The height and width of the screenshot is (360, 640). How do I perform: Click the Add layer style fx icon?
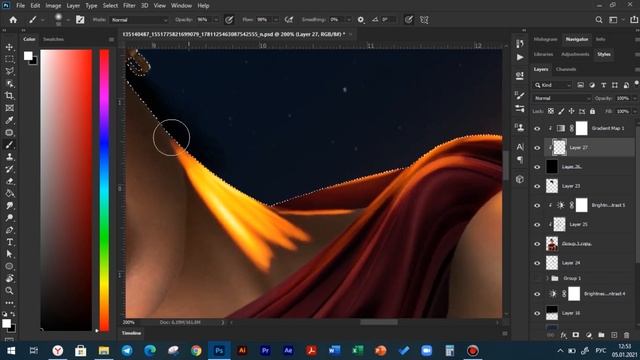click(563, 335)
